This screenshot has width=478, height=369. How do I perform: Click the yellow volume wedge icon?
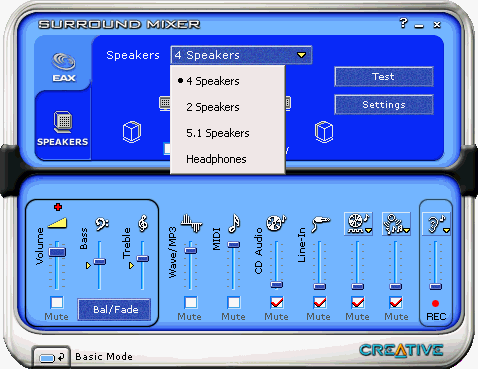coord(57,223)
